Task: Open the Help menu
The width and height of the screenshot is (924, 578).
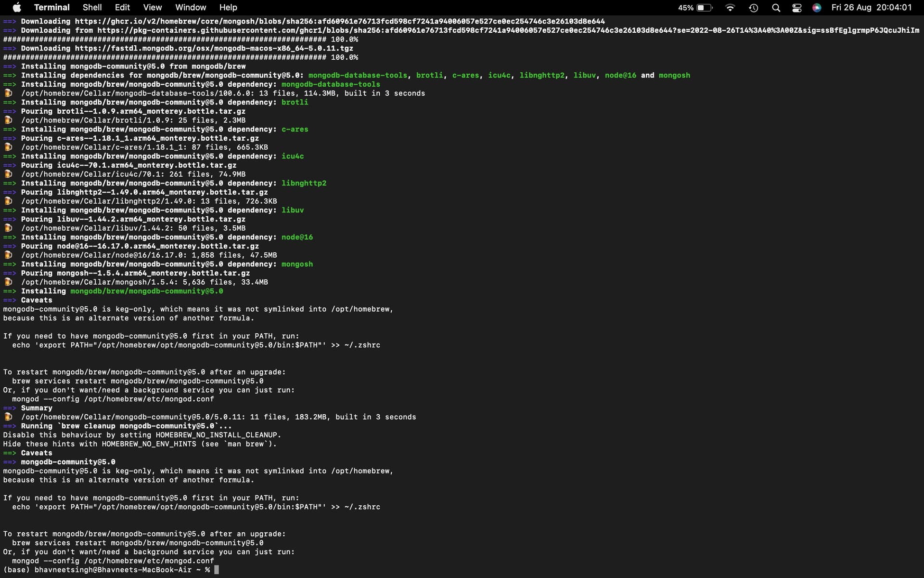Action: pos(228,7)
